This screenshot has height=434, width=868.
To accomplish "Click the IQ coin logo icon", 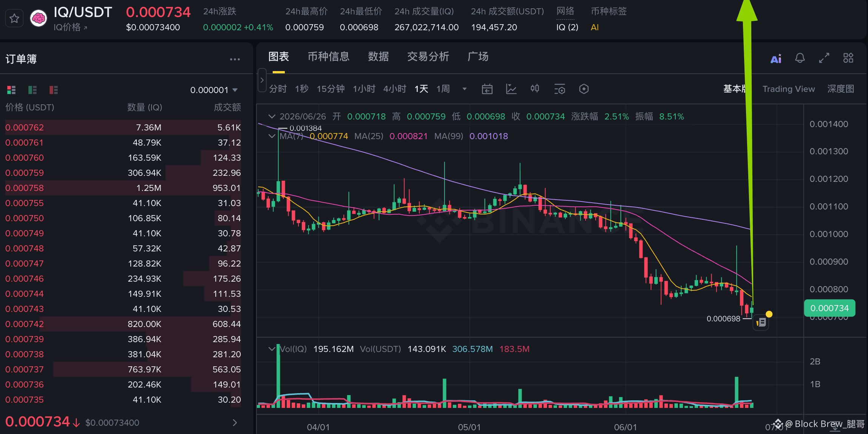I will pyautogui.click(x=39, y=18).
